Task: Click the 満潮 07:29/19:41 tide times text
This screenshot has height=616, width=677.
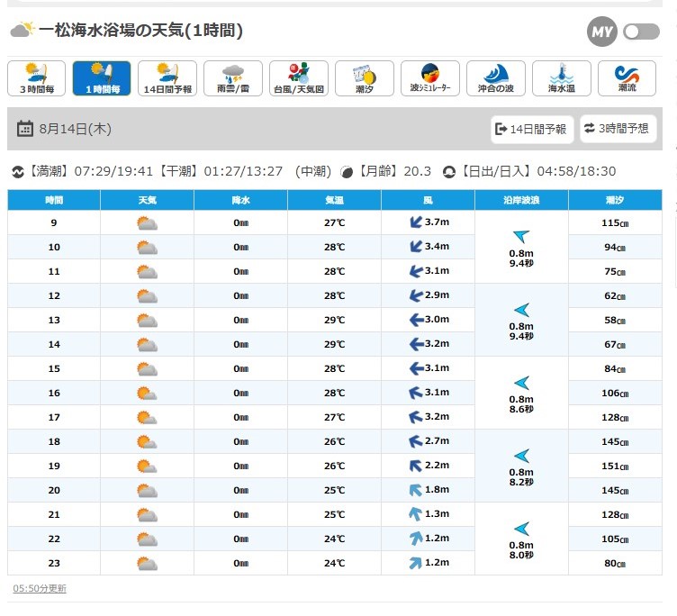Action: [90, 171]
